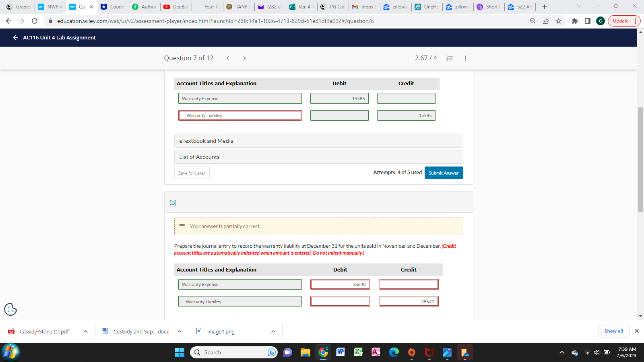The width and height of the screenshot is (644, 362).
Task: Switch to the Grades tab
Action: 18,7
